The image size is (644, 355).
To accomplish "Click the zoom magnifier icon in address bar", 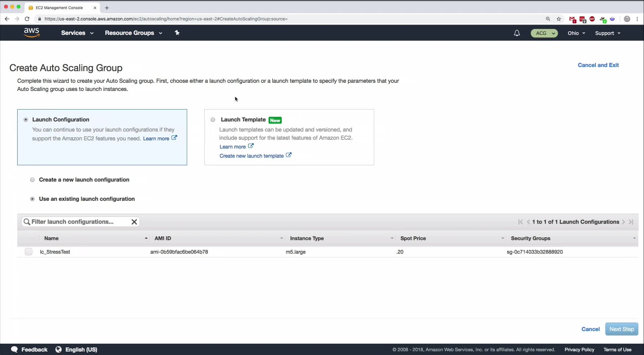I will tap(548, 19).
